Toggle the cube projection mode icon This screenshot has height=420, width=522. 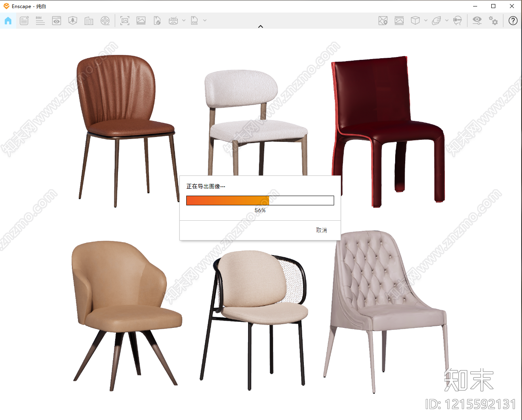(415, 21)
